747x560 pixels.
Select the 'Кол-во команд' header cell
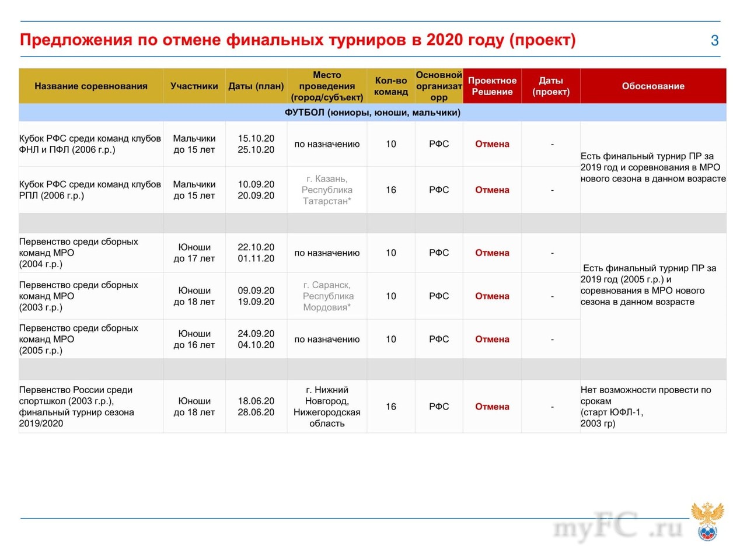click(391, 86)
